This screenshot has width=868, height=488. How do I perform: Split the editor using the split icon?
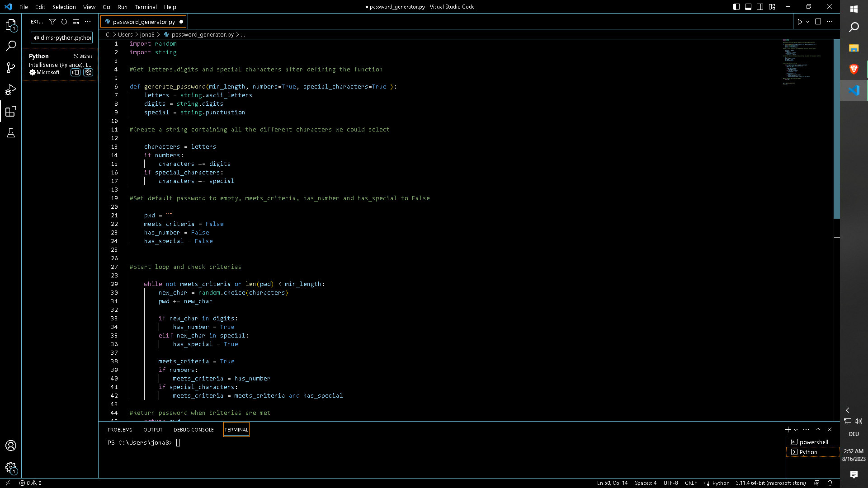(818, 21)
